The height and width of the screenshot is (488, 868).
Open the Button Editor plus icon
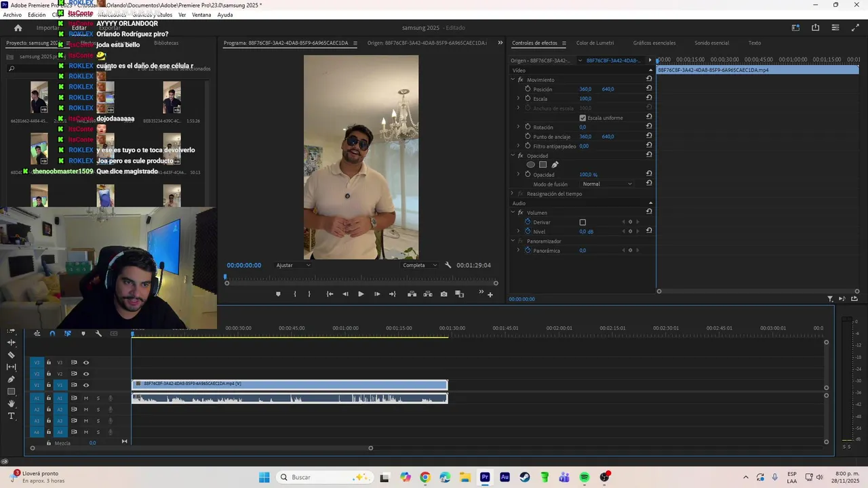coord(490,294)
